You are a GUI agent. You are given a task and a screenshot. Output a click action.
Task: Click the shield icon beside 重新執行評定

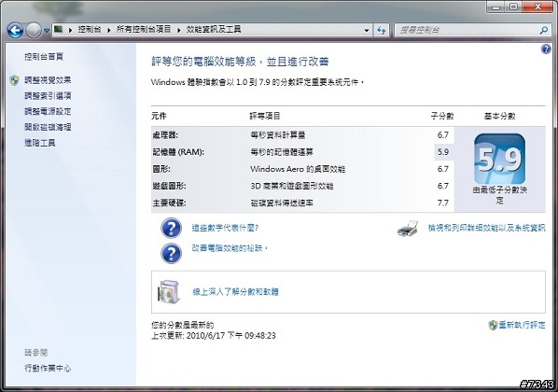coord(493,325)
